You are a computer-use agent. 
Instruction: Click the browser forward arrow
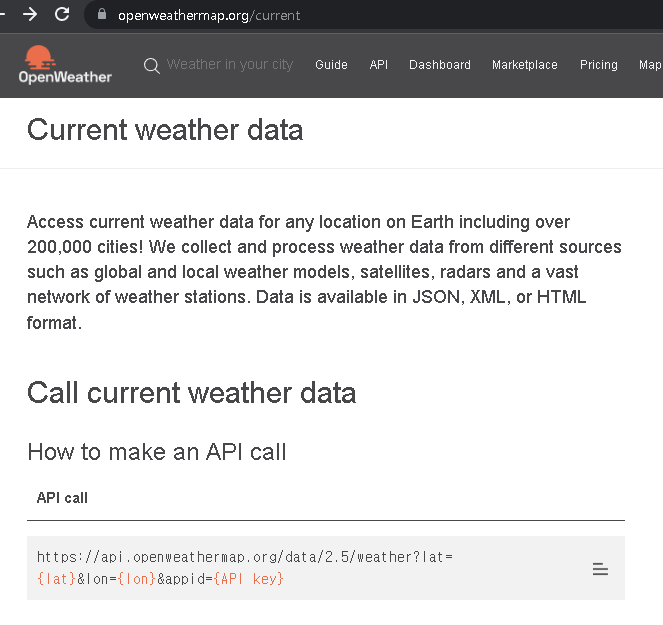point(30,14)
